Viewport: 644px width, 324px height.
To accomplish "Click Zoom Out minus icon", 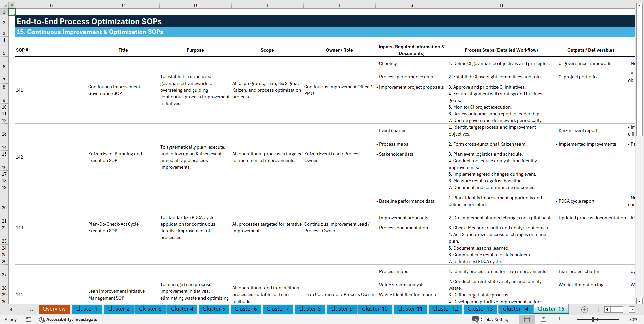I will (573, 319).
